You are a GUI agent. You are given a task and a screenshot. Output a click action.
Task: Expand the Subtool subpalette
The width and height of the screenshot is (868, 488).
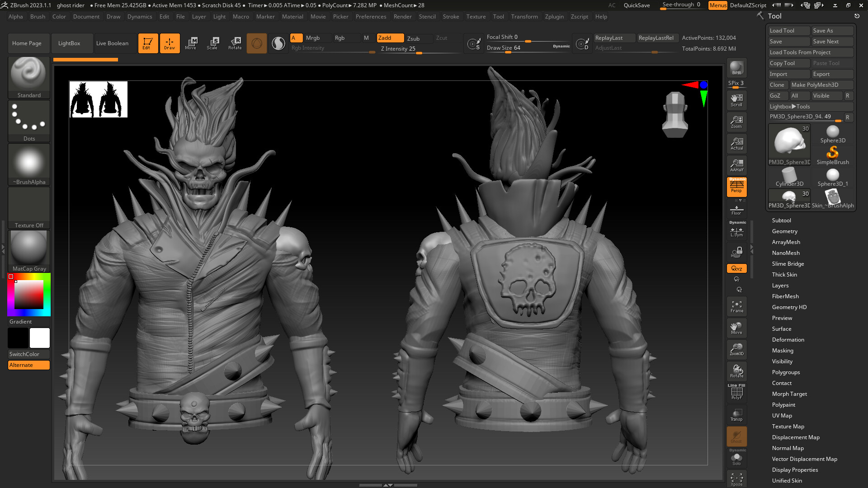[x=782, y=220]
